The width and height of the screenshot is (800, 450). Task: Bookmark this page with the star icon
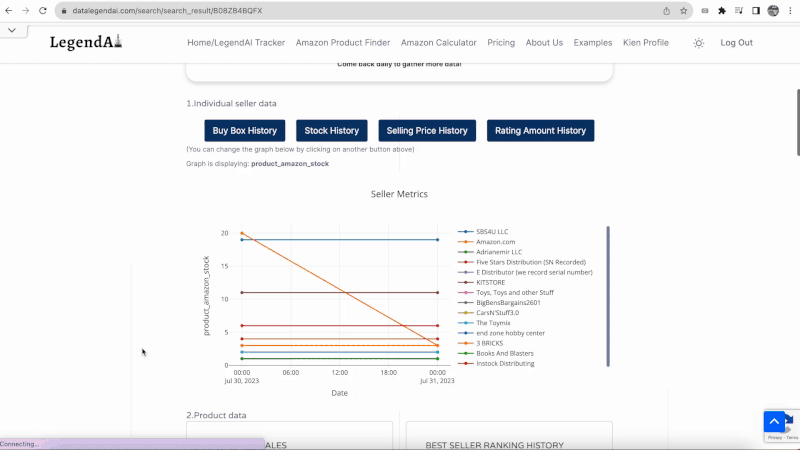(684, 11)
